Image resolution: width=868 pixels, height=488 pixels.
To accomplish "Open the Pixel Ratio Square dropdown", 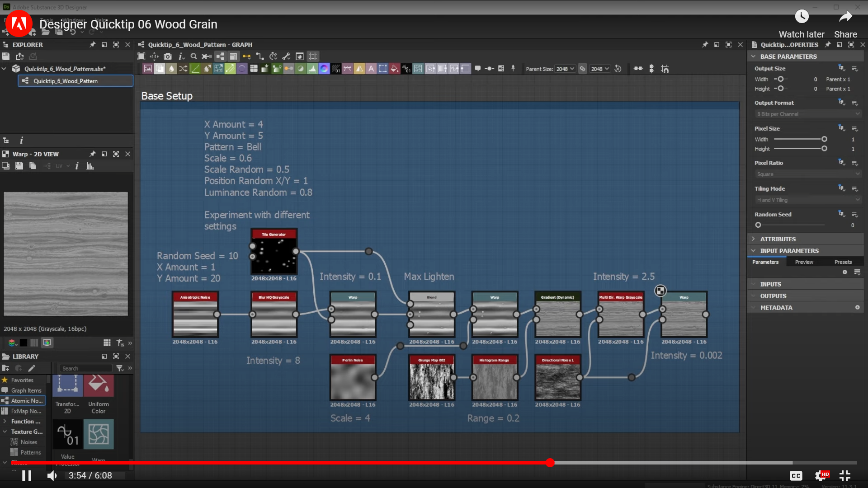I will 808,174.
